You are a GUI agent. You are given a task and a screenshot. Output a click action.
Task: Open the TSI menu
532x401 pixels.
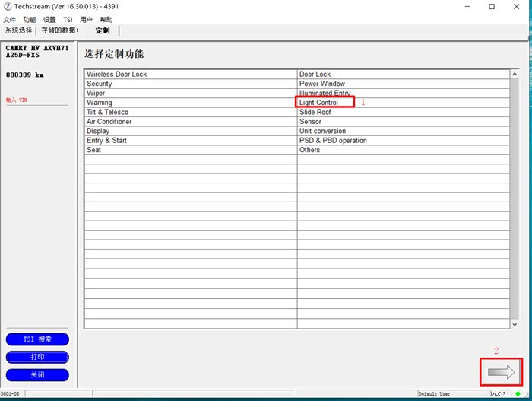pyautogui.click(x=68, y=20)
